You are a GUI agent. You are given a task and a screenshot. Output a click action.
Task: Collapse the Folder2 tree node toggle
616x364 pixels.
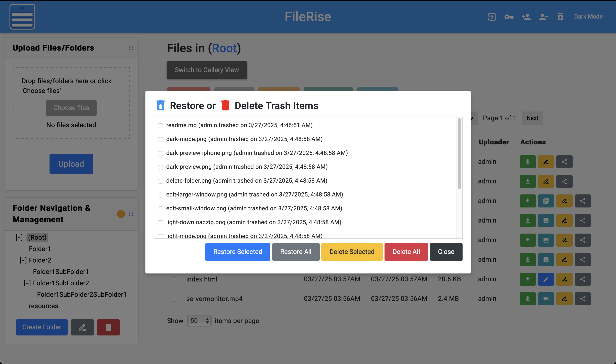click(23, 260)
